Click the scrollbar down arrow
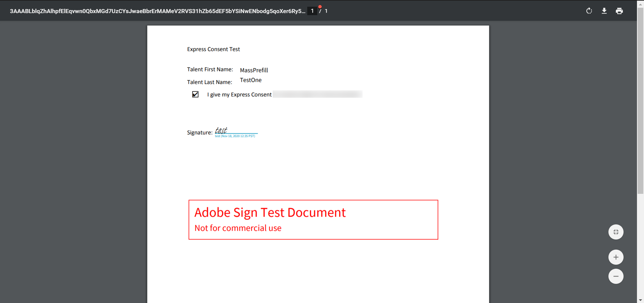 point(640,300)
